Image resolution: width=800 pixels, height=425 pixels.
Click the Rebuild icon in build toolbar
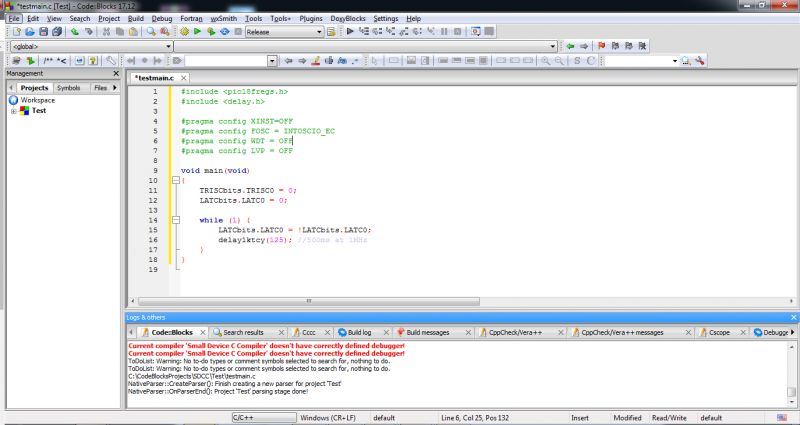223,32
